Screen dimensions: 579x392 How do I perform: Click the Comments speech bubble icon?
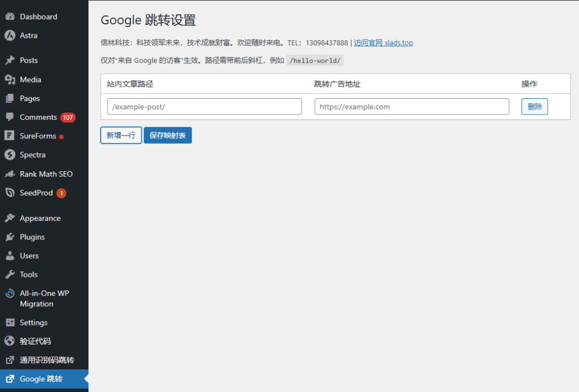10,117
